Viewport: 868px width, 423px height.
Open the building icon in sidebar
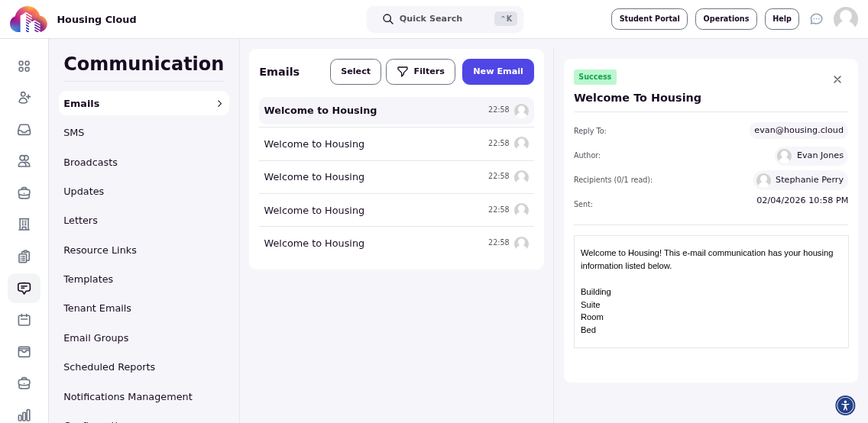coord(24,224)
